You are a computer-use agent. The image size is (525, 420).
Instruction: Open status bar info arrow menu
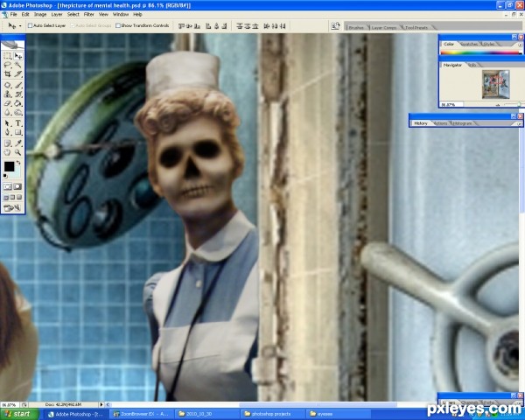tap(101, 404)
